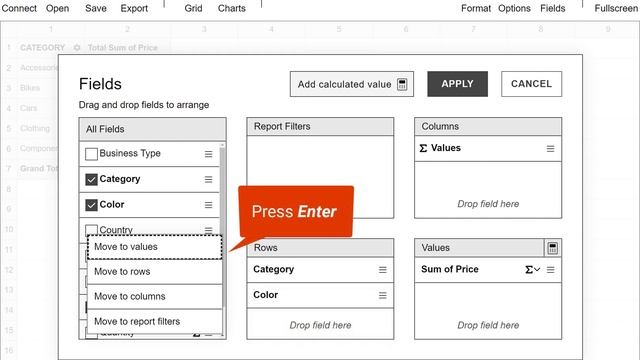The image size is (640, 360).
Task: Open the Export toolbar menu
Action: [x=134, y=8]
